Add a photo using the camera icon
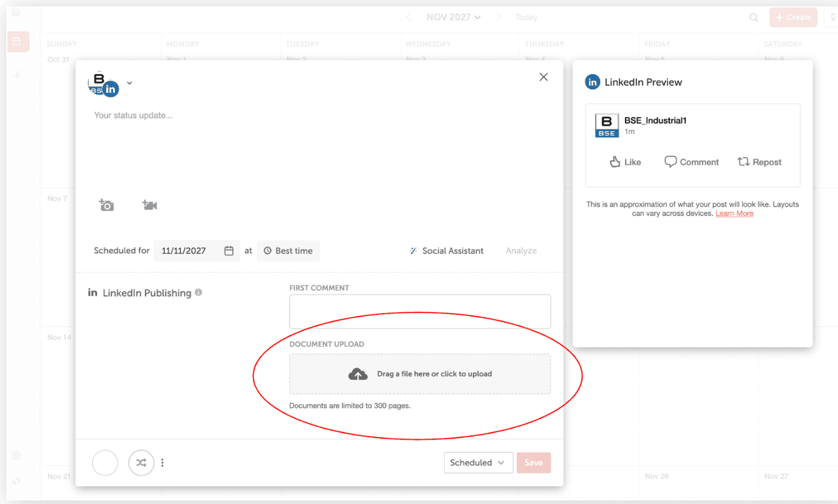The image size is (838, 504). click(x=106, y=205)
